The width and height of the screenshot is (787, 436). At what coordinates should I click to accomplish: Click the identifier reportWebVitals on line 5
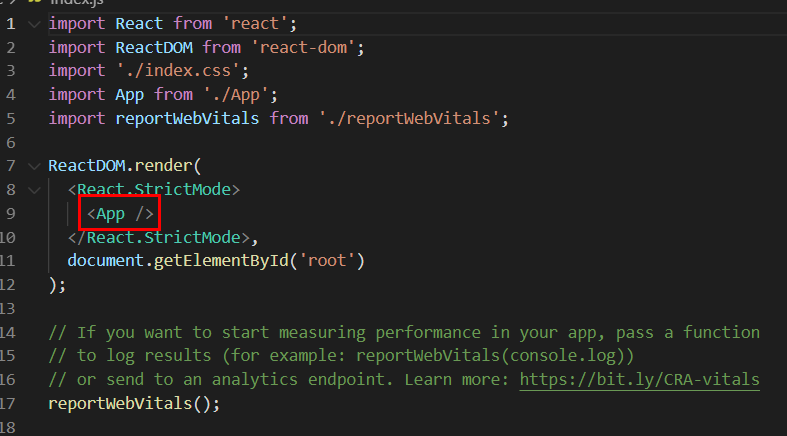(x=187, y=118)
